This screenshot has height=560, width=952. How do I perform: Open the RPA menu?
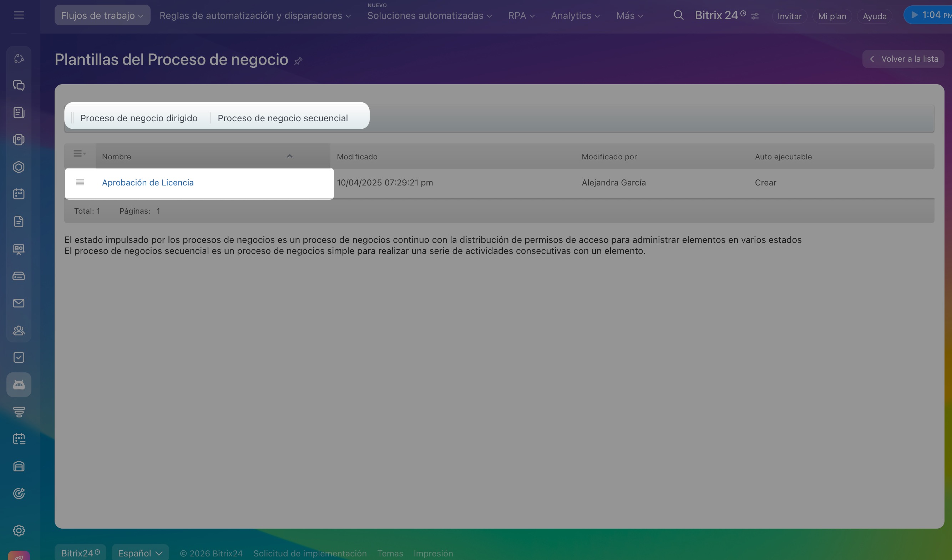521,15
